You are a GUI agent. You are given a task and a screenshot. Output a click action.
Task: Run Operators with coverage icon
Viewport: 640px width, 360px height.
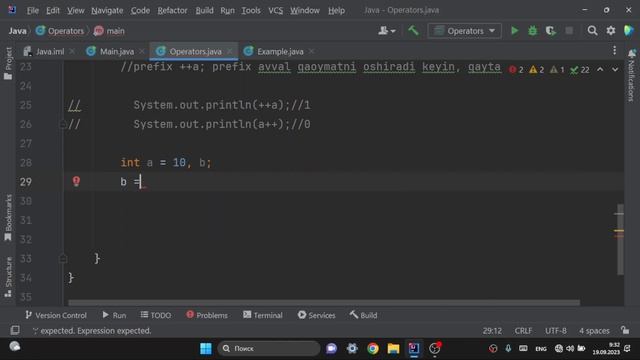tap(551, 31)
